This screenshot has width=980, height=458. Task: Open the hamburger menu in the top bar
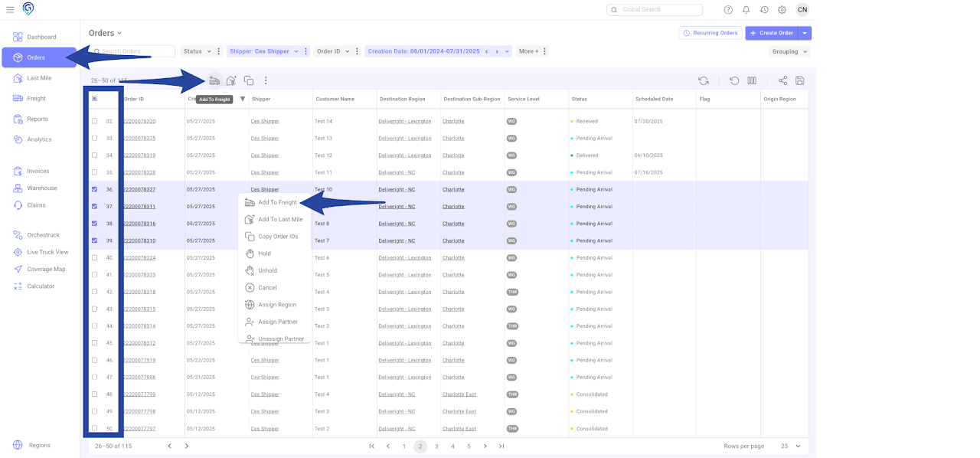click(10, 10)
